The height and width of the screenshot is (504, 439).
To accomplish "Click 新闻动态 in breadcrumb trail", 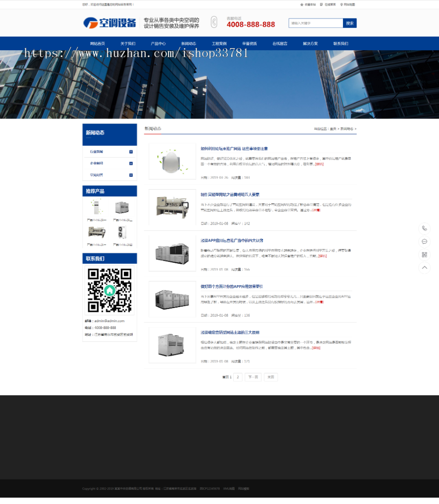I will point(347,129).
